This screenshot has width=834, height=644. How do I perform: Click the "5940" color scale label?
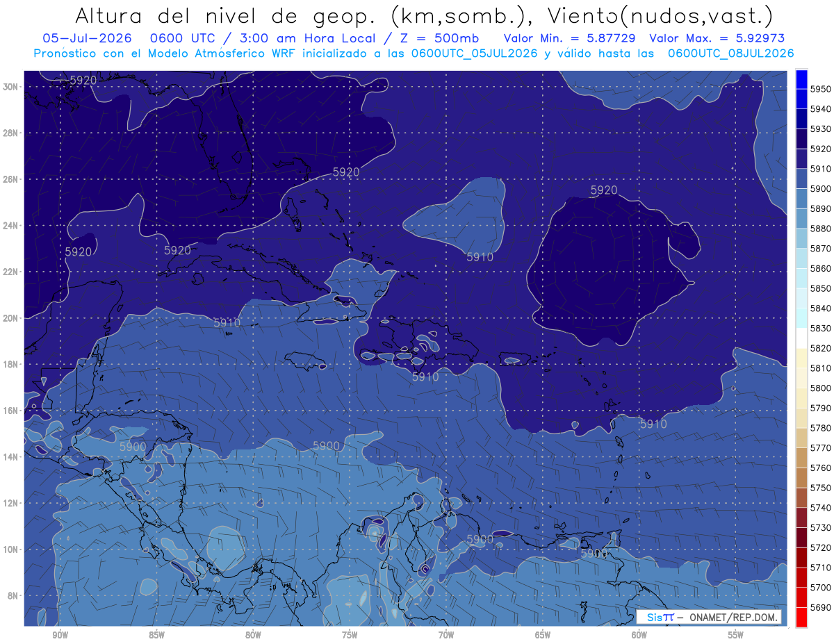point(821,109)
